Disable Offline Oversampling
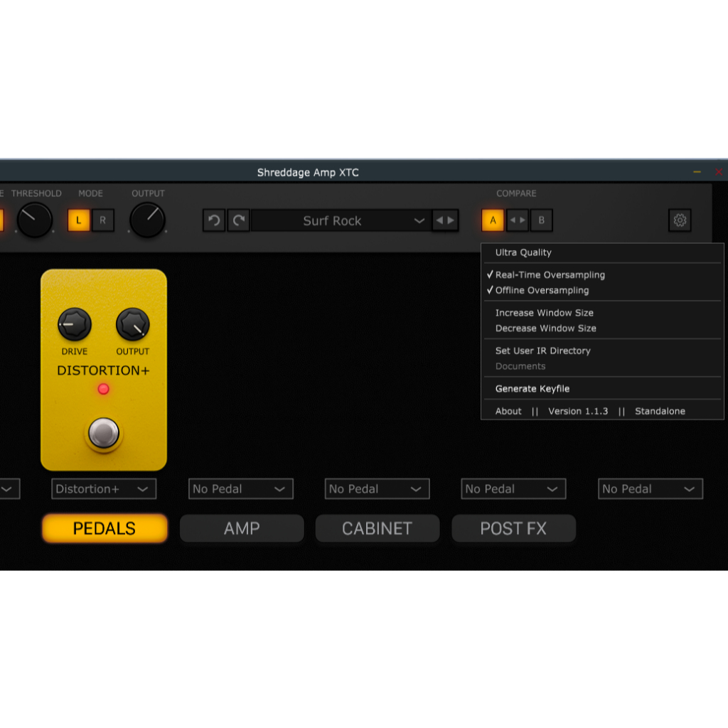 point(542,290)
